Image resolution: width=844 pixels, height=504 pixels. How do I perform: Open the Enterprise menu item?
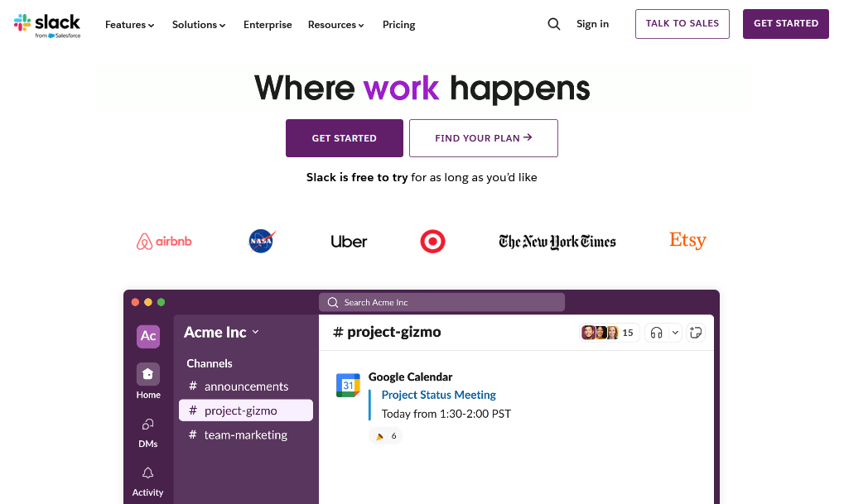point(268,25)
